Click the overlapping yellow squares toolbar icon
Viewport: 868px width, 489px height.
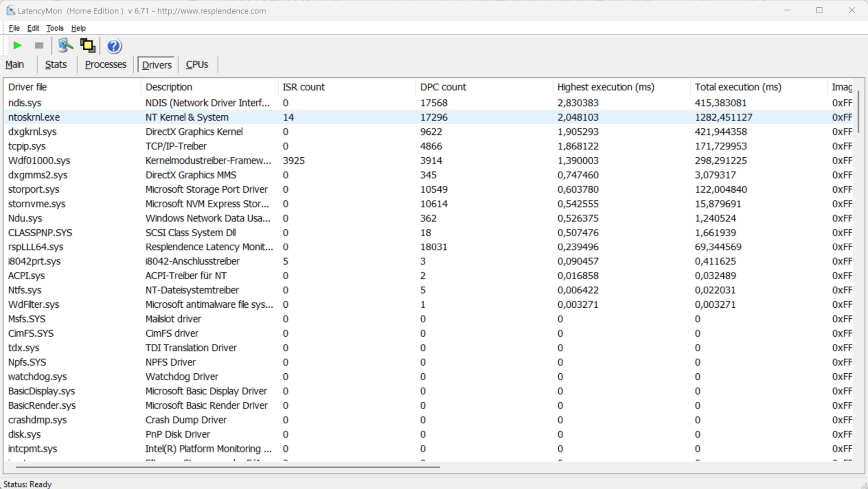tap(87, 45)
